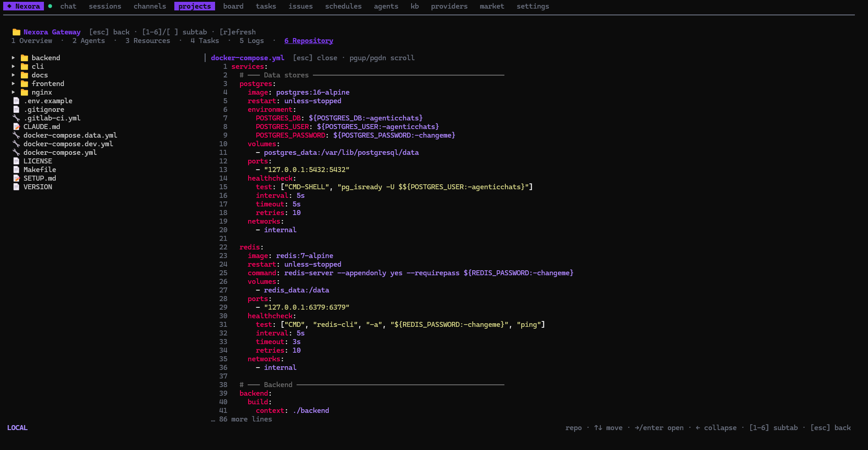Click the CLAUDE.md markdown file icon
This screenshot has width=868, height=450.
(16, 127)
